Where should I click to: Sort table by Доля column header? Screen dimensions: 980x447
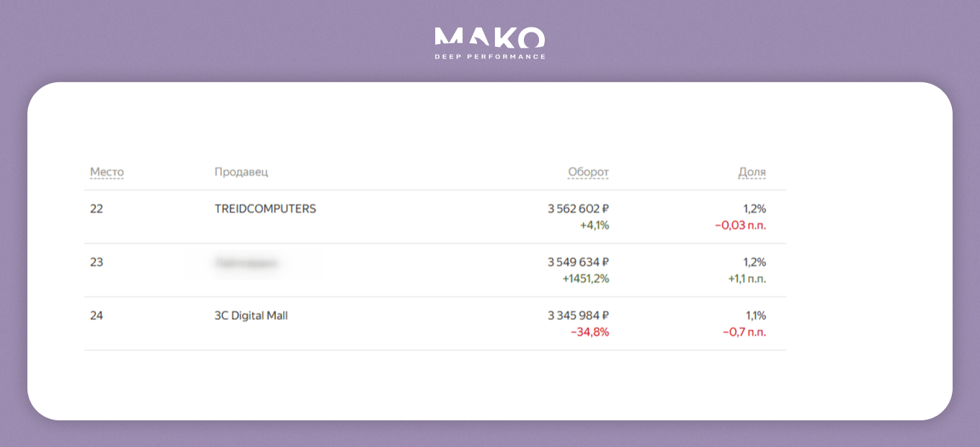752,172
